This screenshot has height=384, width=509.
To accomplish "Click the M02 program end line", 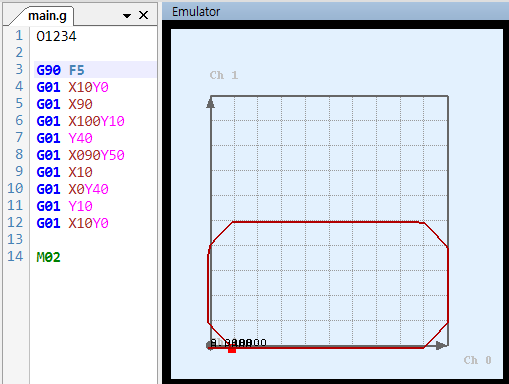I will click(x=48, y=257).
